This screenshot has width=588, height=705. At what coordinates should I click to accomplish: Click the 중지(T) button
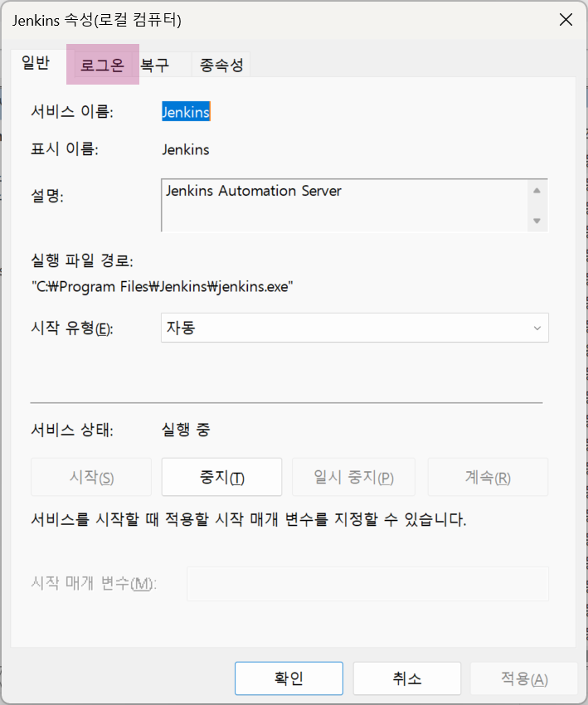tap(221, 477)
